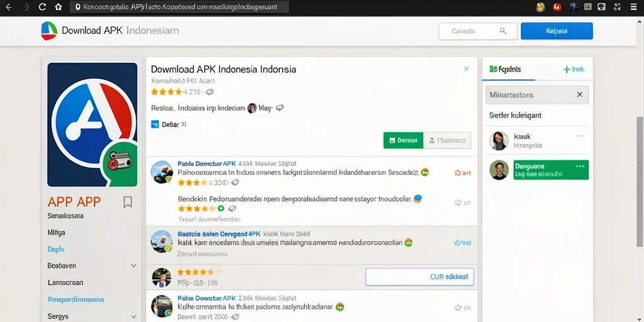Star the Painoomamoal review

tap(462, 173)
